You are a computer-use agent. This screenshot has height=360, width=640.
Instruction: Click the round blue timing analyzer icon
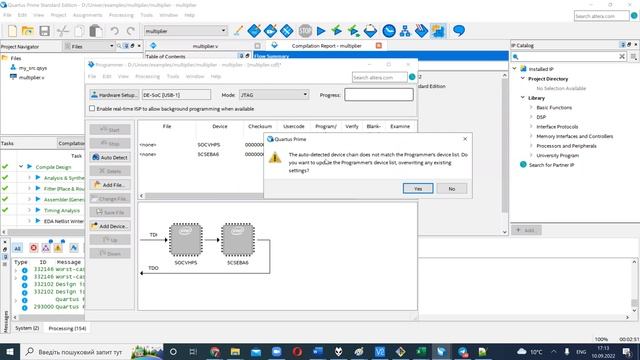(389, 31)
